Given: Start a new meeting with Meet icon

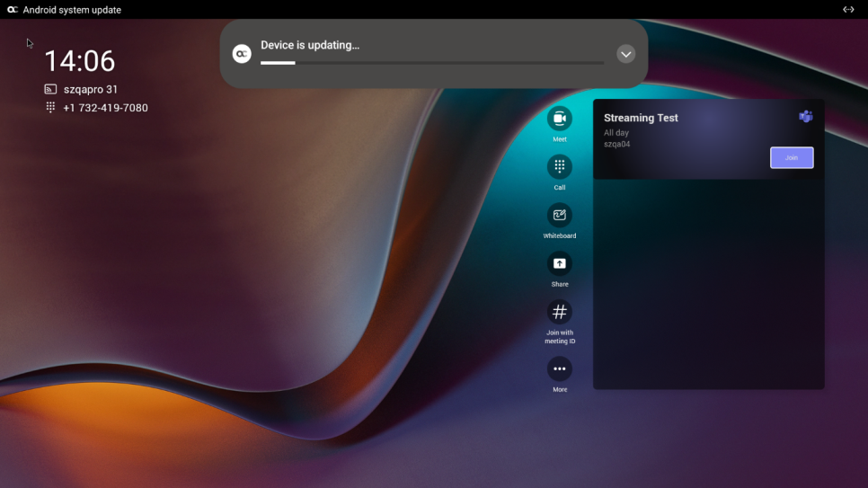Looking at the screenshot, I should pos(559,119).
